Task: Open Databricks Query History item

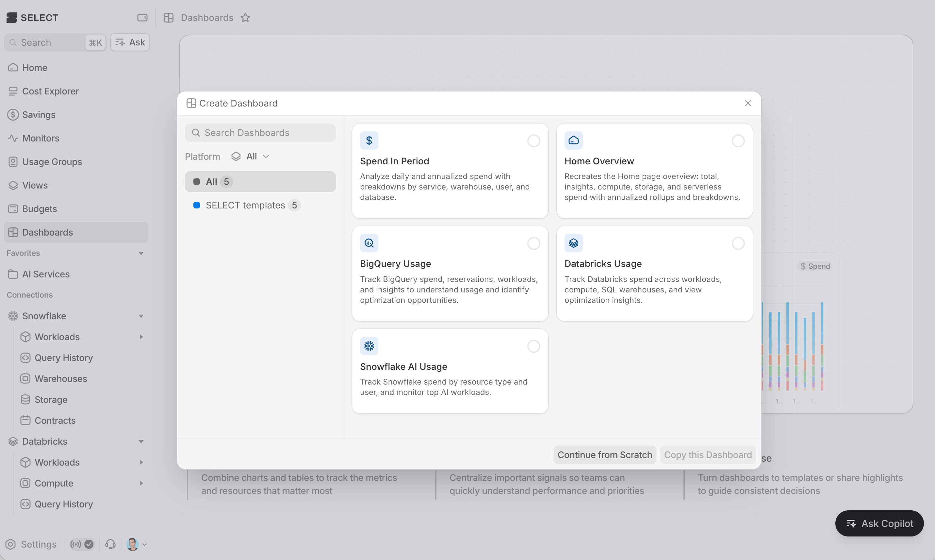Action: coord(81,504)
